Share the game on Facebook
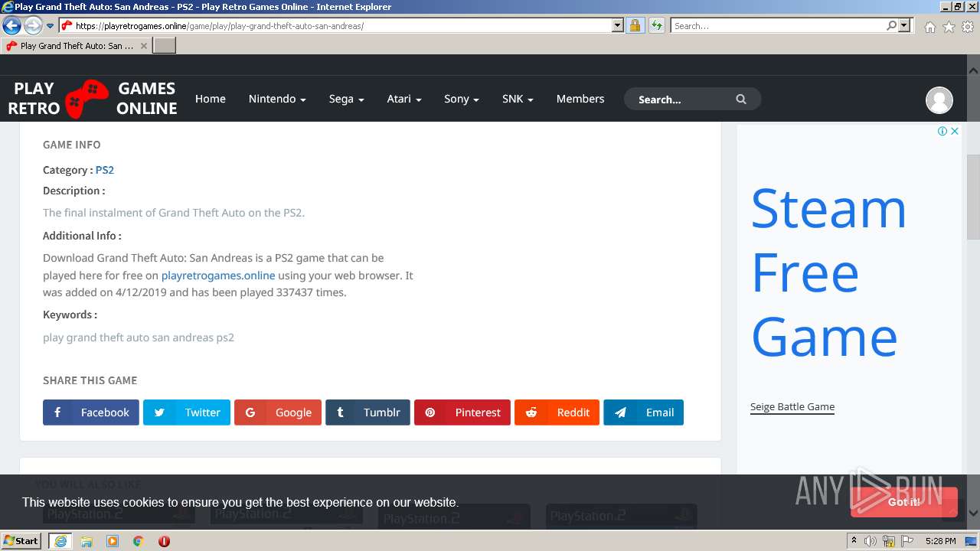980x551 pixels. click(x=91, y=412)
